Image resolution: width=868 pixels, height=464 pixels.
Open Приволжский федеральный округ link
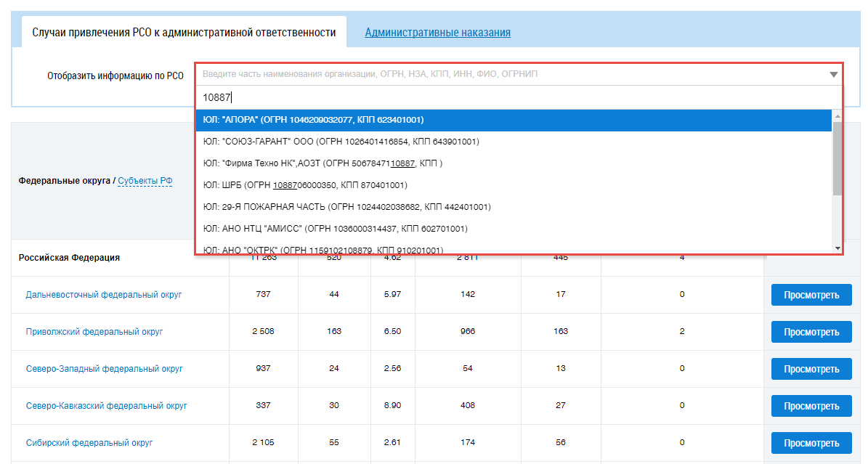(94, 332)
